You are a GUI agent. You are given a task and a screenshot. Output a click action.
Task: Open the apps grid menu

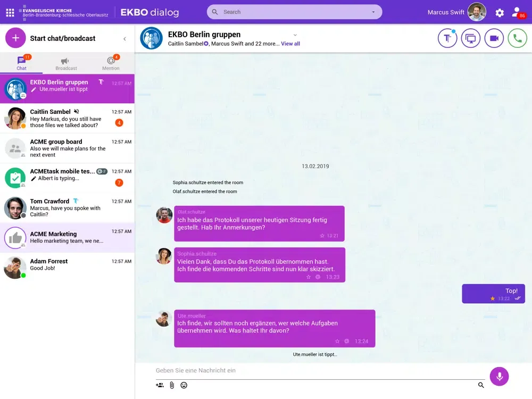[10, 13]
